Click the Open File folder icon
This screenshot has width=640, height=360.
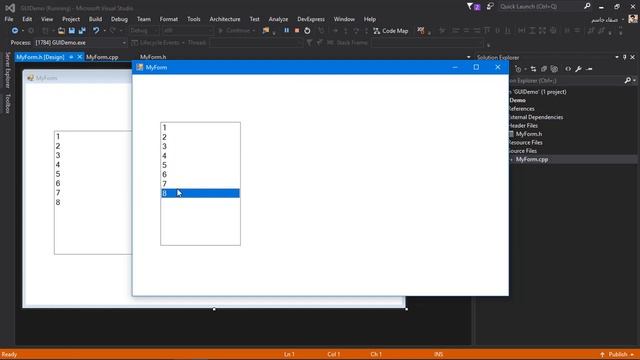pyautogui.click(x=61, y=31)
